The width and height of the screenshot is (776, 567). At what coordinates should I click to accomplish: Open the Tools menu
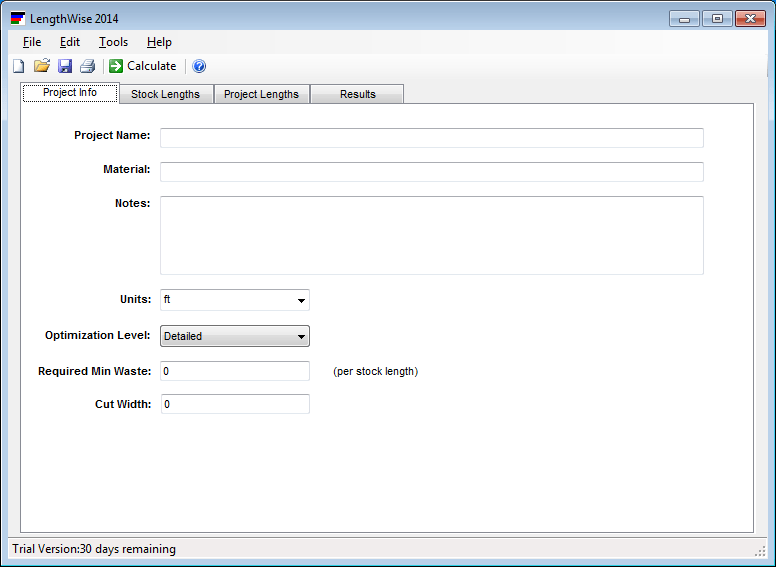[113, 42]
